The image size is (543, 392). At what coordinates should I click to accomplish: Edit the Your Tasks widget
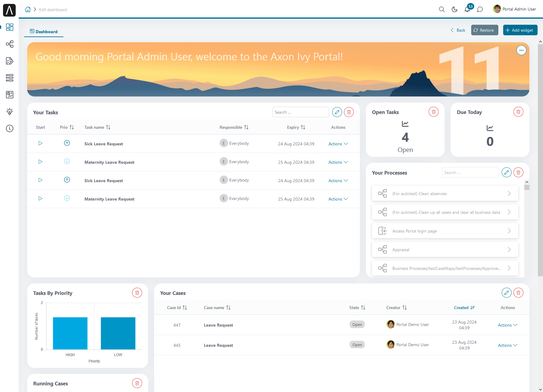click(337, 112)
